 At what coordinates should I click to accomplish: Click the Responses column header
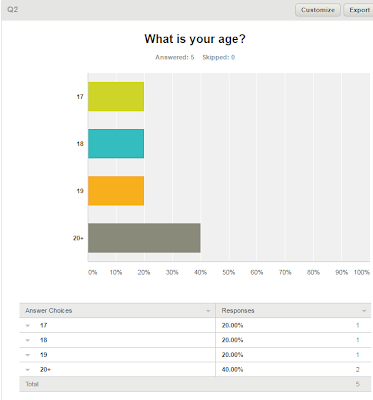point(238,311)
